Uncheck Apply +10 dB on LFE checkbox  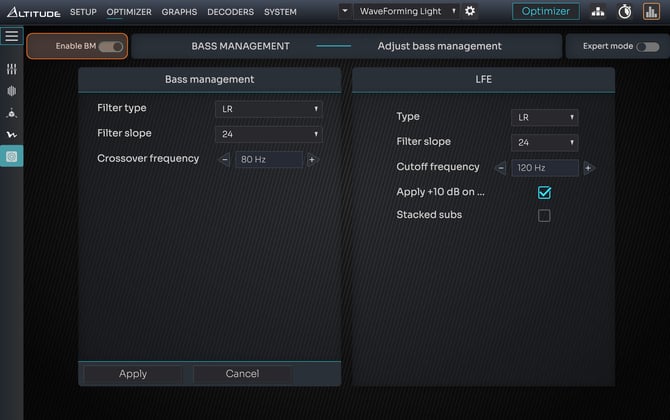544,192
